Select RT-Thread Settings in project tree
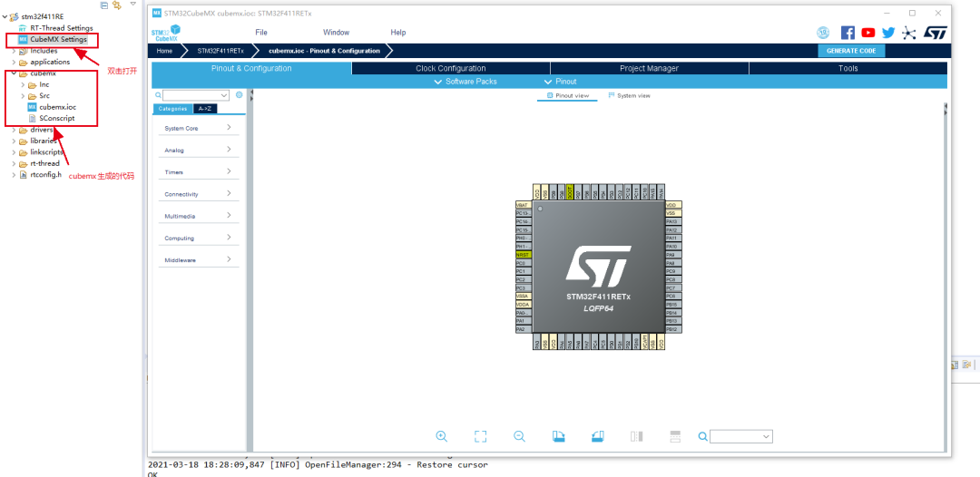Screen dimensions: 980x477 [62, 28]
